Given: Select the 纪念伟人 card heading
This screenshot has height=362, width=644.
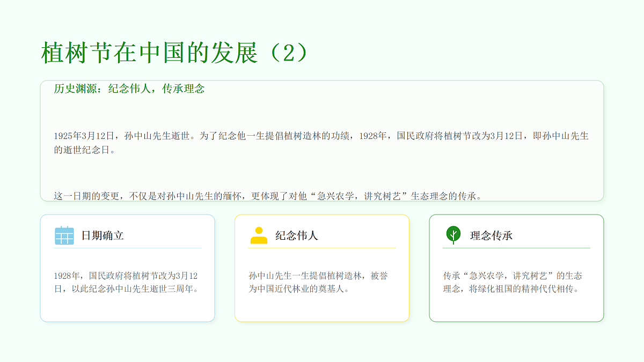Looking at the screenshot, I should [x=297, y=235].
